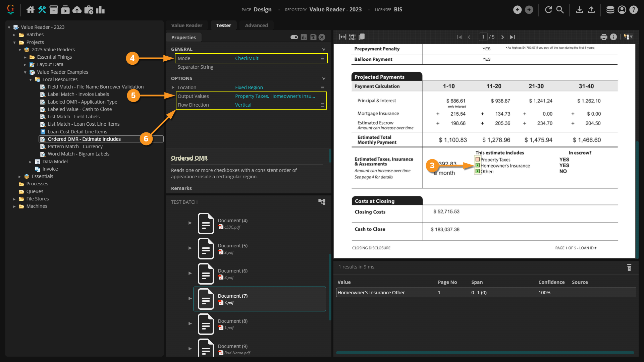This screenshot has height=362, width=644.
Task: Open the Home page icon
Action: pos(30,10)
